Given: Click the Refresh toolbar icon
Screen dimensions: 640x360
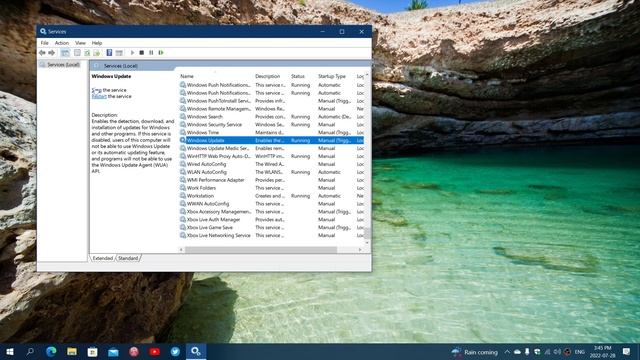Looking at the screenshot, I should pos(87,53).
